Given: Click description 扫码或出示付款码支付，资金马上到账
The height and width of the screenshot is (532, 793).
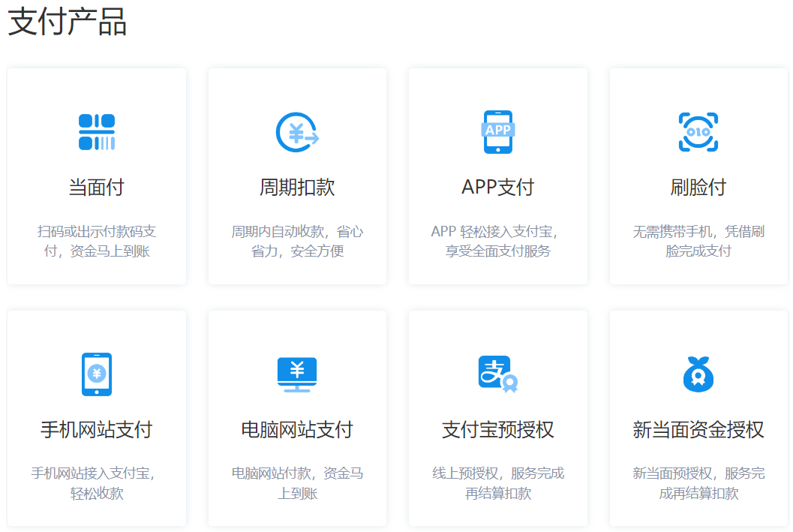Looking at the screenshot, I should tap(97, 241).
